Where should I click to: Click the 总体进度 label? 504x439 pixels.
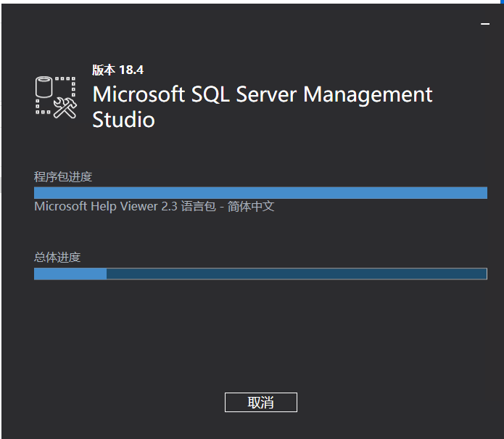(57, 258)
